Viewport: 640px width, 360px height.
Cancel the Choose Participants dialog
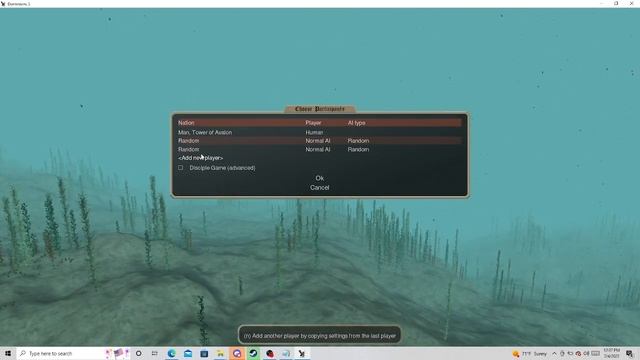pos(320,188)
